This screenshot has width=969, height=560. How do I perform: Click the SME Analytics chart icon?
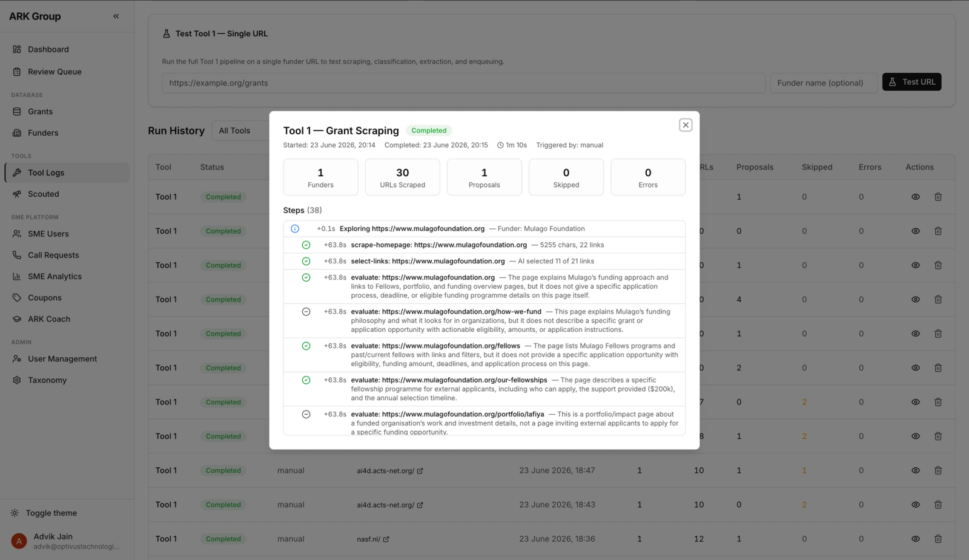[x=17, y=276]
